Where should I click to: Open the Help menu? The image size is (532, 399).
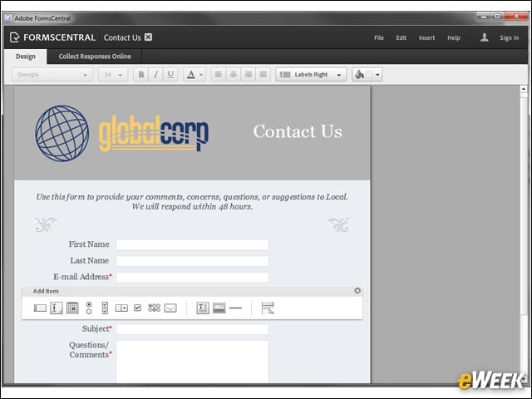pos(454,37)
